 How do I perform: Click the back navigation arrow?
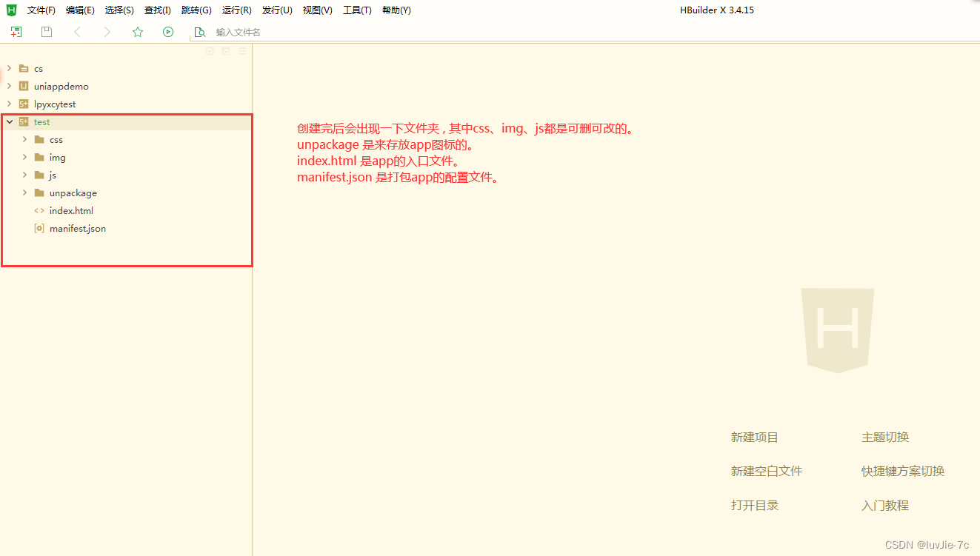tap(77, 32)
